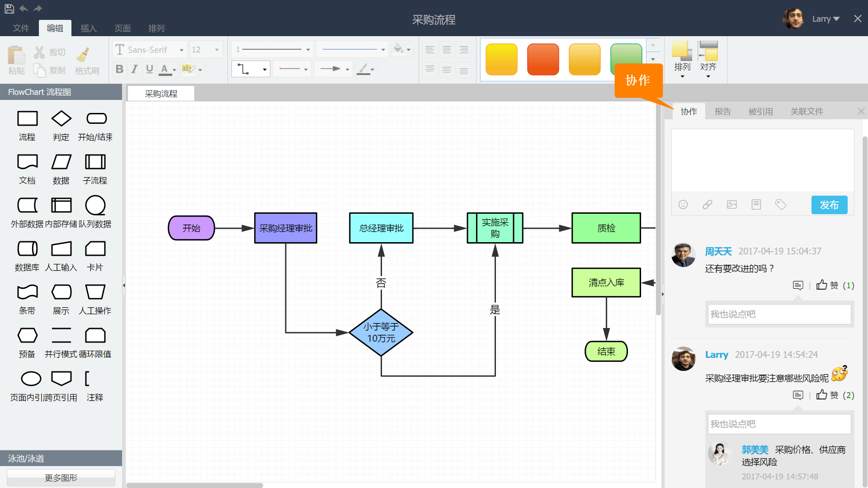The height and width of the screenshot is (488, 868).
Task: Click the tag icon in comment box
Action: pyautogui.click(x=781, y=205)
